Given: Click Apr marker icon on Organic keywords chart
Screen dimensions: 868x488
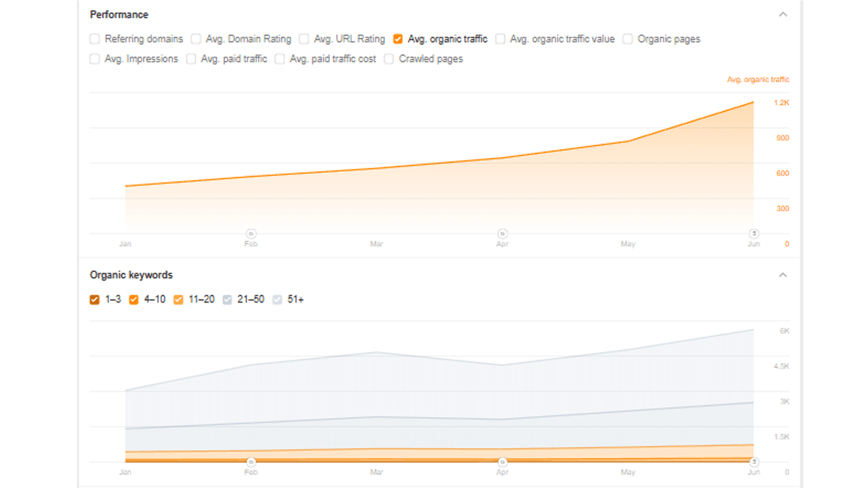Looking at the screenshot, I should (x=502, y=462).
